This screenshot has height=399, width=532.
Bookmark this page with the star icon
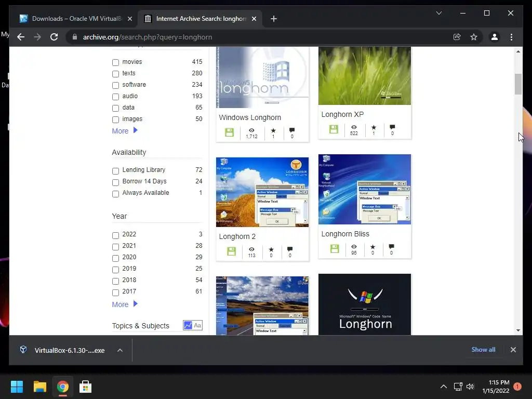pos(474,37)
